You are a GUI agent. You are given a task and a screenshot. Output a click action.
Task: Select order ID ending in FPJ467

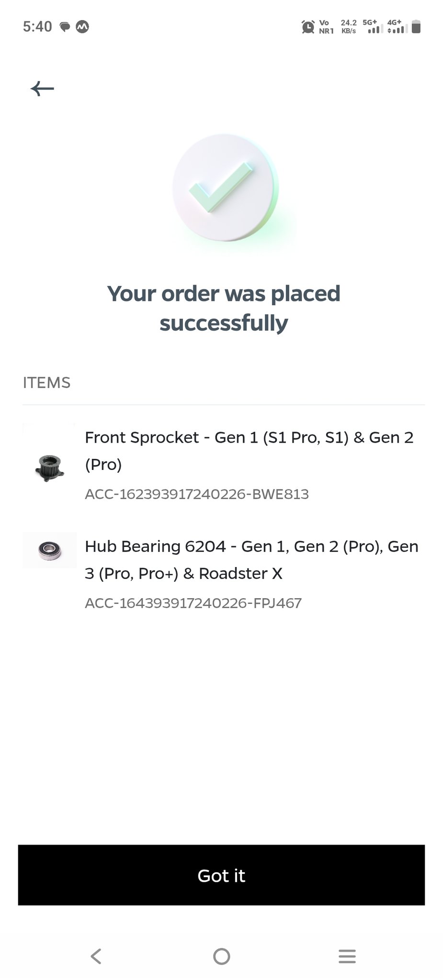[x=193, y=603]
